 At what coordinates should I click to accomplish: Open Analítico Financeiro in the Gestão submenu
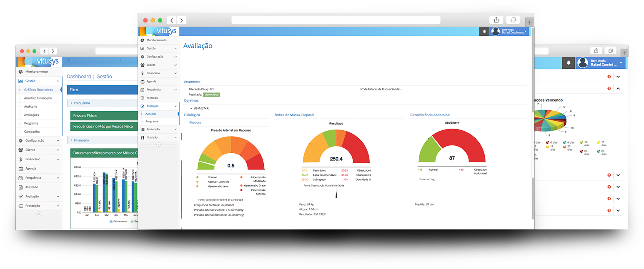point(38,98)
